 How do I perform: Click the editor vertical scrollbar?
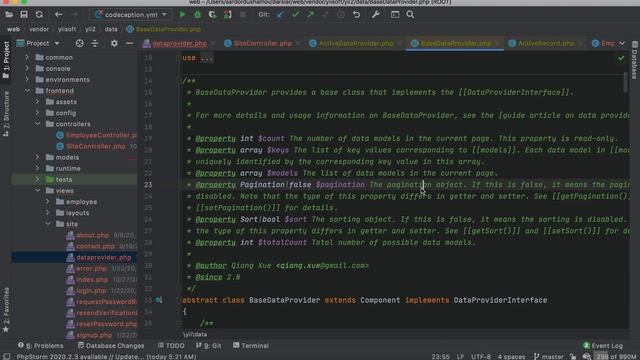pos(626,82)
